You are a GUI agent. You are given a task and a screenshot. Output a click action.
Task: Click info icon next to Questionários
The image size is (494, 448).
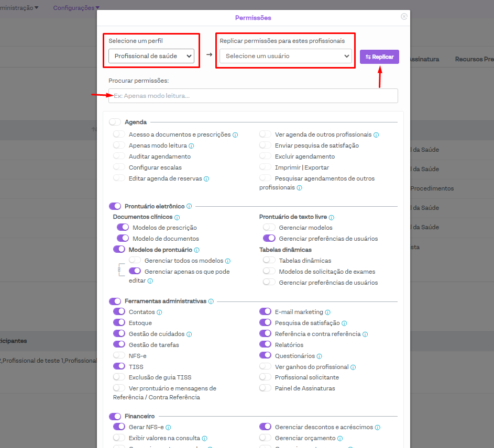[320, 356]
